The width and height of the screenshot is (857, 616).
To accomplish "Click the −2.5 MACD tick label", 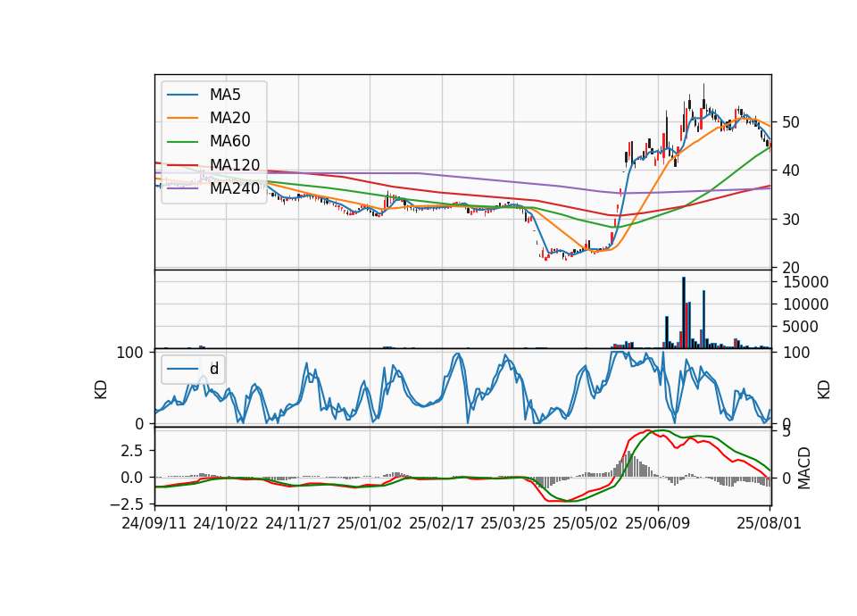I will pyautogui.click(x=126, y=504).
